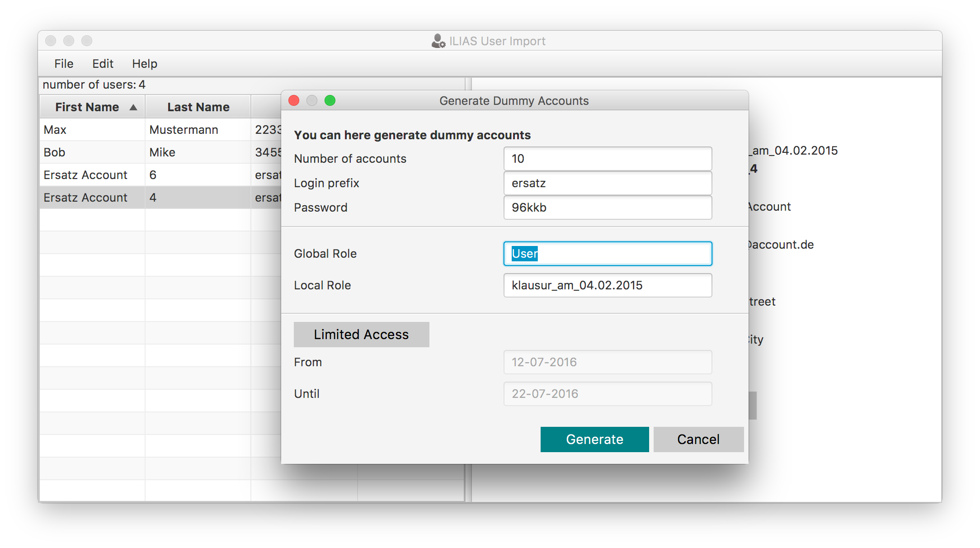Open the File menu
Screen dimensions: 980x548
64,64
